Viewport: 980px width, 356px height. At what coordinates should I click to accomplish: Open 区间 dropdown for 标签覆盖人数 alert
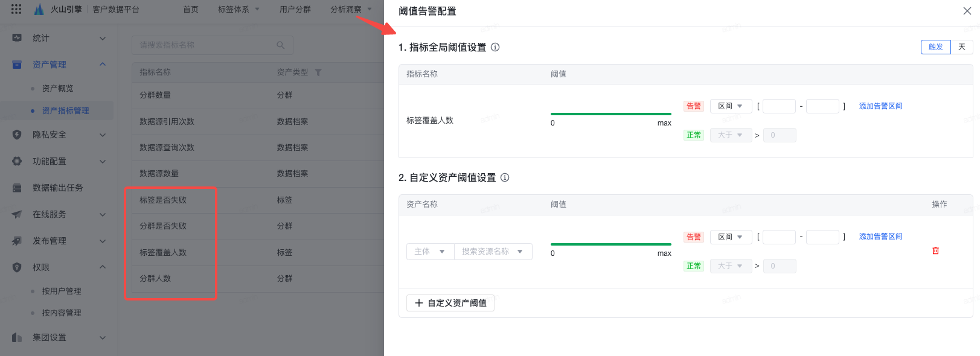731,106
